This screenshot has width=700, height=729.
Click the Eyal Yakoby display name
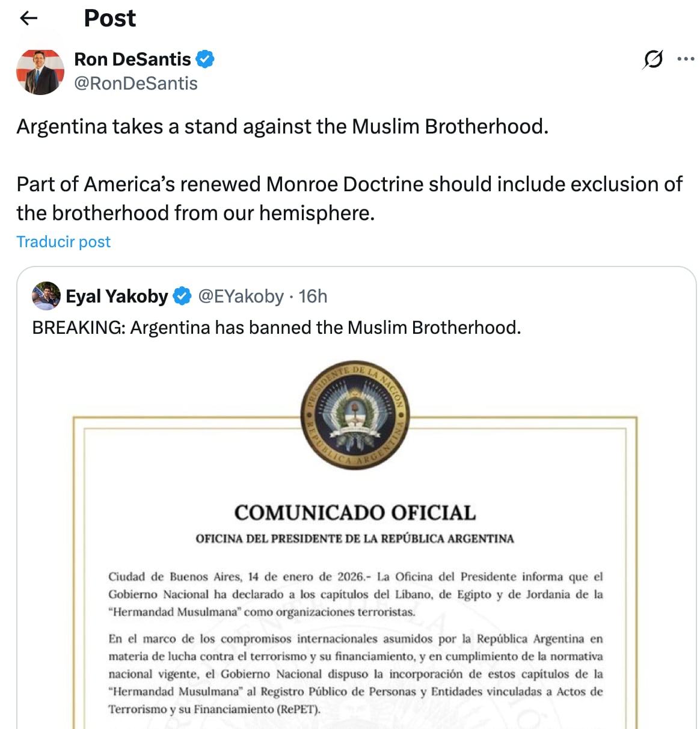pos(117,296)
